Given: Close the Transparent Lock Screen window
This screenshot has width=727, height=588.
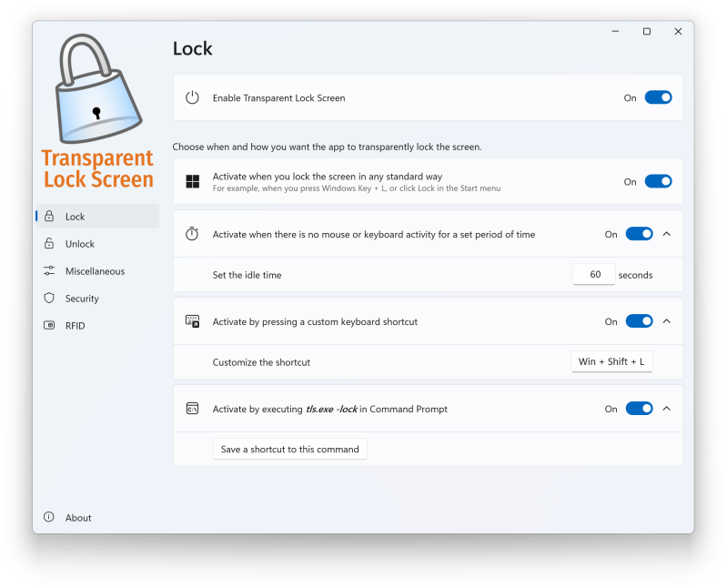Looking at the screenshot, I should 678,32.
